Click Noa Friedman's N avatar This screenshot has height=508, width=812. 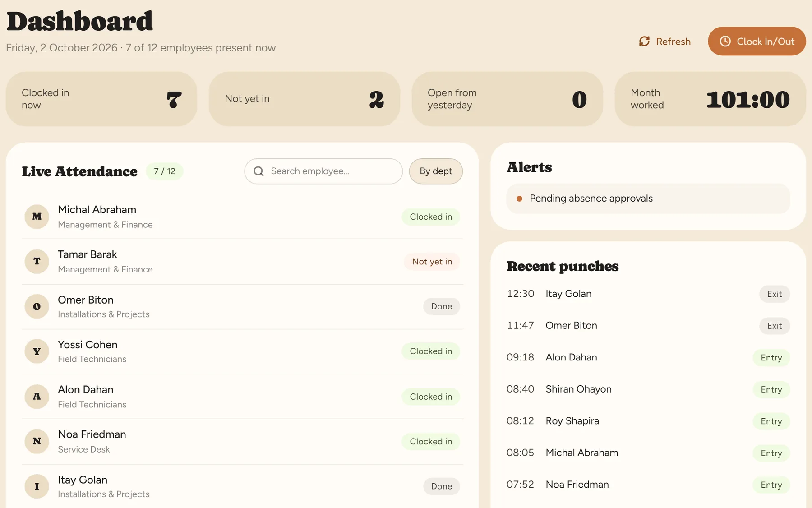(37, 441)
